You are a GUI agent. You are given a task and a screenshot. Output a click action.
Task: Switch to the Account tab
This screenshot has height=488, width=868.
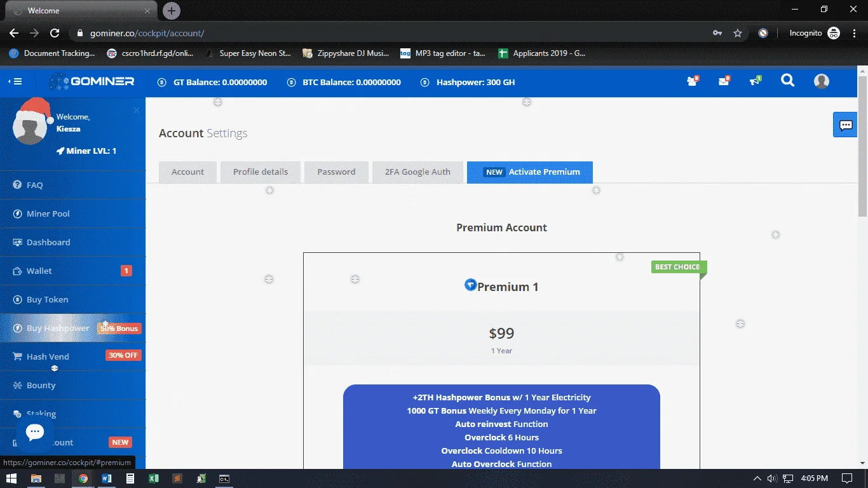tap(187, 172)
